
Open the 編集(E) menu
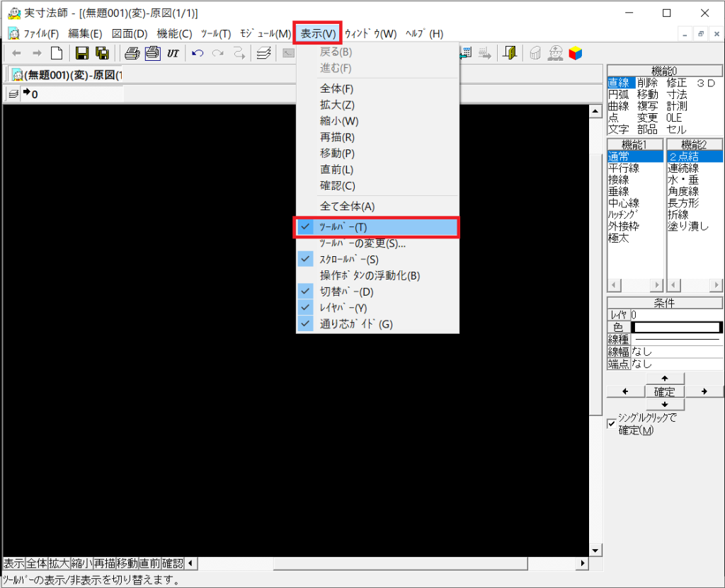(85, 34)
